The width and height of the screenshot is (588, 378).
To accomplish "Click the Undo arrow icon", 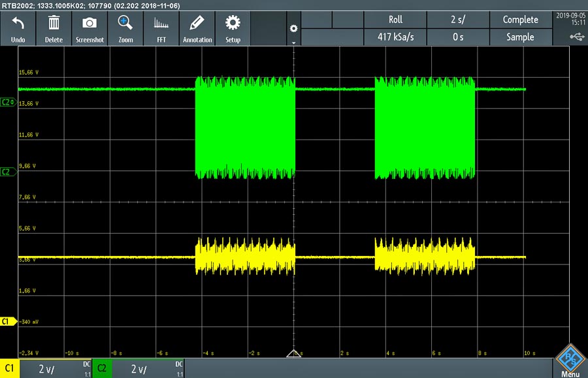I will [18, 24].
